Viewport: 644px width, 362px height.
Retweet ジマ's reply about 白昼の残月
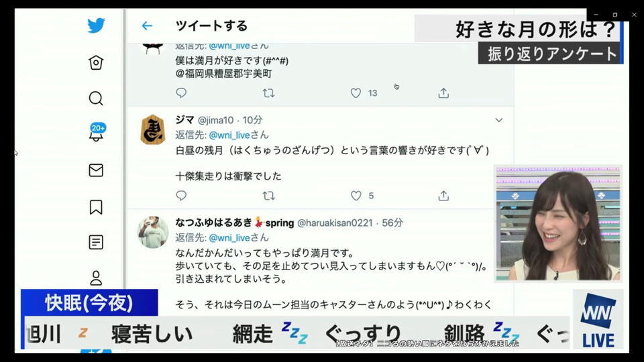268,196
